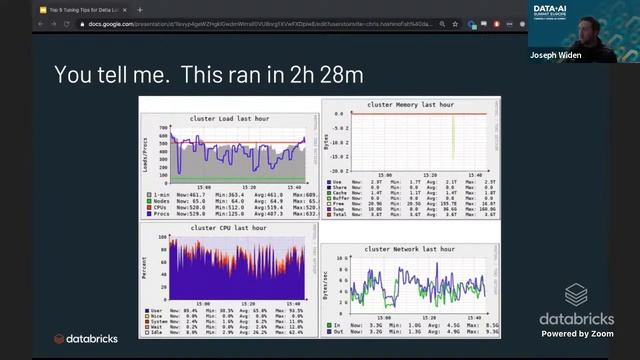640x360 pixels.
Task: Click the 'Powered by Zoom' label
Action: coord(577,334)
